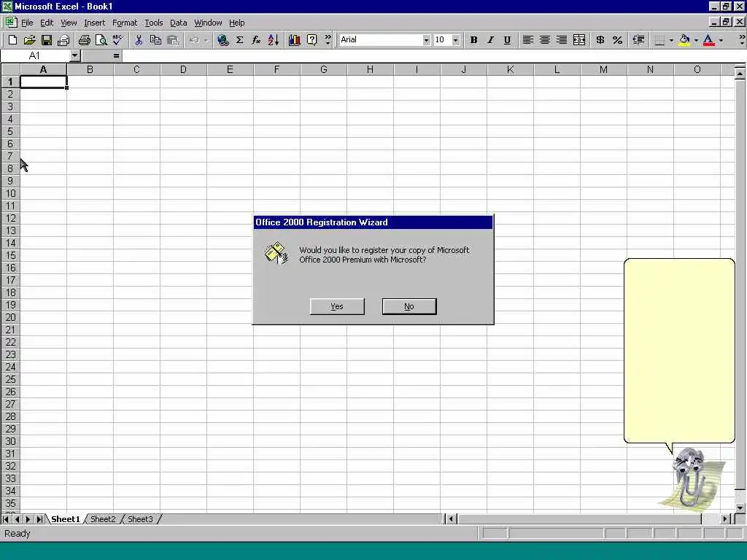Center text using the Center align icon
Viewport: 747px width, 560px height.
(544, 40)
